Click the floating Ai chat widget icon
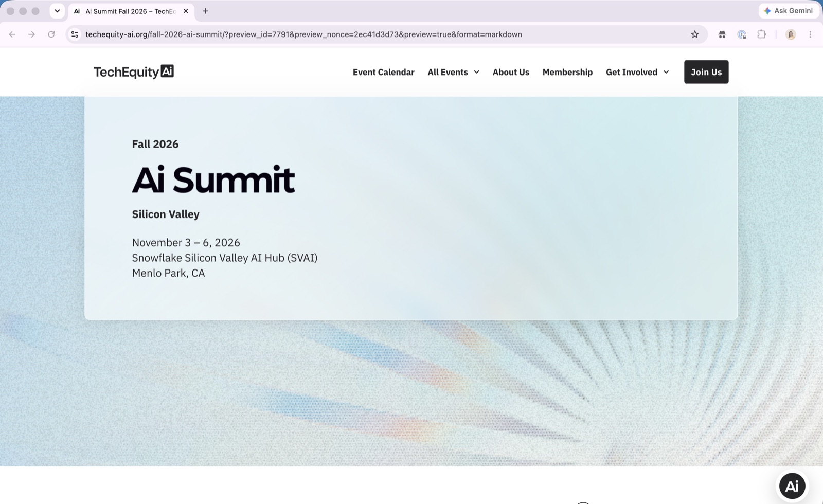This screenshot has height=504, width=823. 792,485
